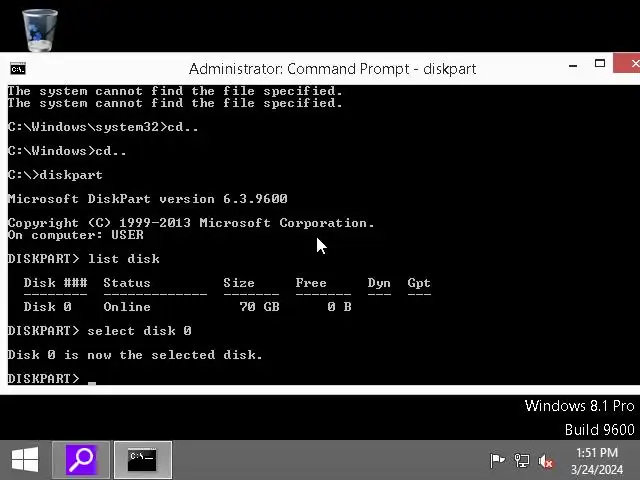Viewport: 640px width, 480px height.
Task: Close the Command Prompt window
Action: (x=629, y=63)
